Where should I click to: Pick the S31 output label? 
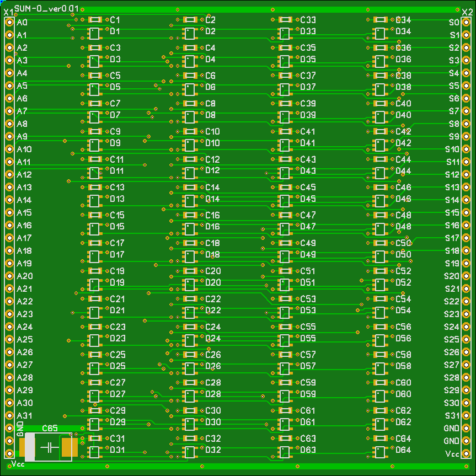(452, 415)
